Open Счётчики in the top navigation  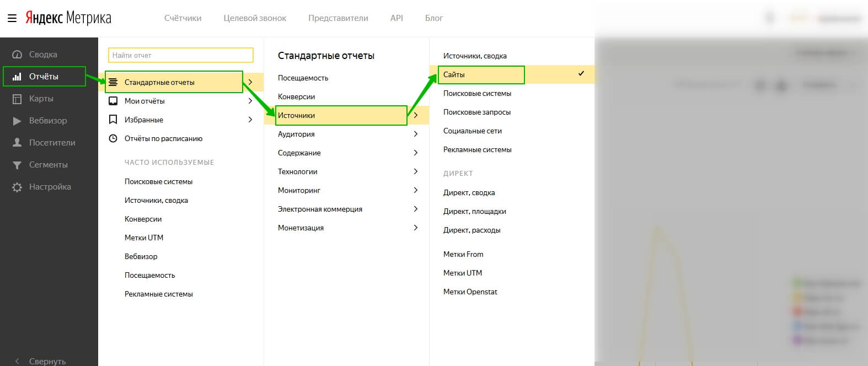[x=183, y=18]
